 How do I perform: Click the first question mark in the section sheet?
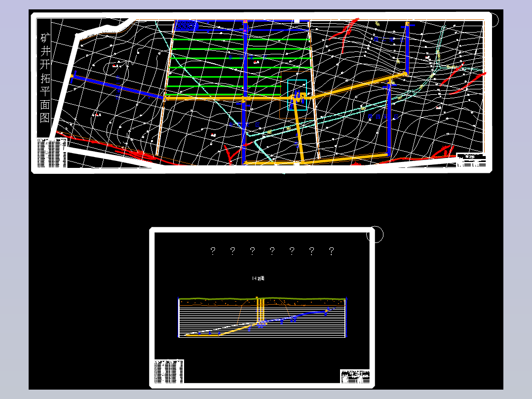tap(213, 251)
